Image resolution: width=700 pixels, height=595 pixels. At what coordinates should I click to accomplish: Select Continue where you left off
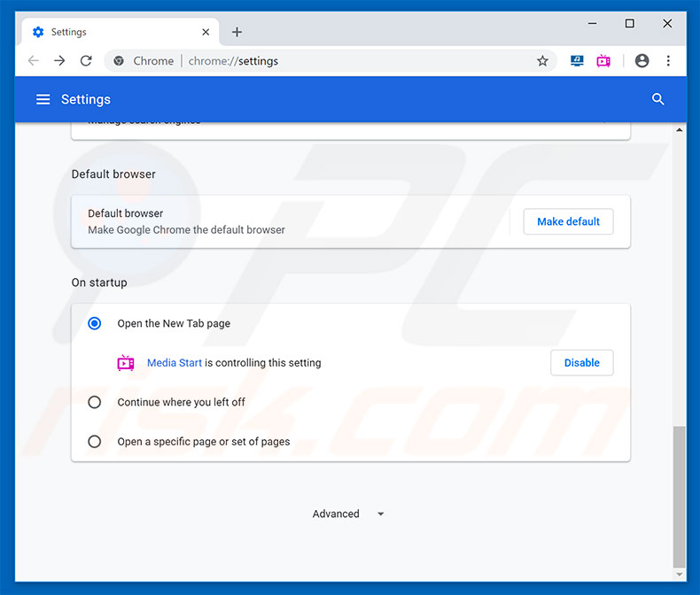94,402
